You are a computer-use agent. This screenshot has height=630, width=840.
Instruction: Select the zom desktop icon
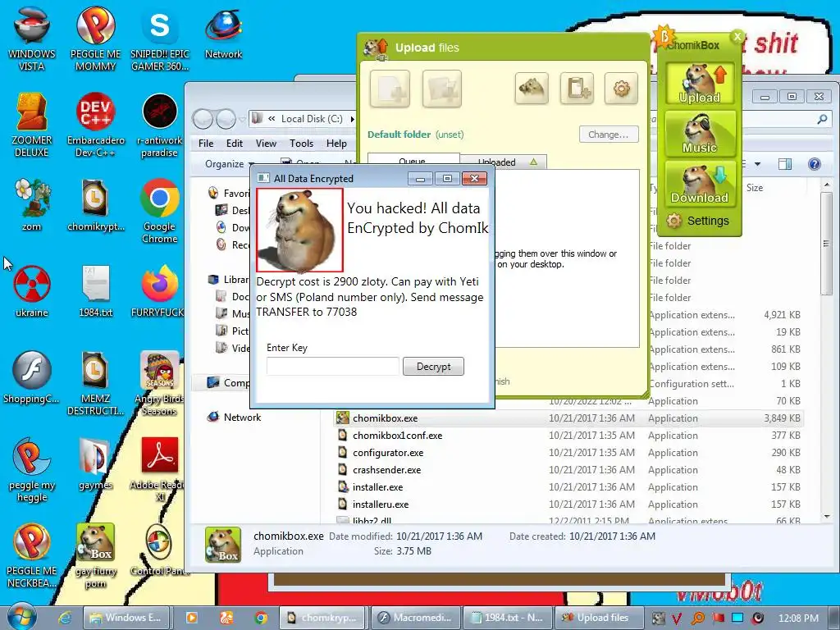[32, 204]
